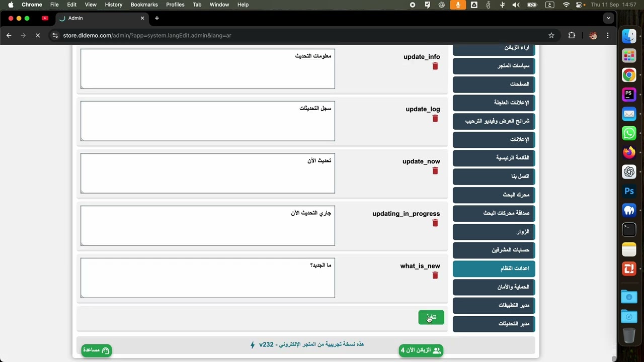Image resolution: width=644 pixels, height=362 pixels.
Task: Stop loading the current page
Action: click(x=37, y=35)
